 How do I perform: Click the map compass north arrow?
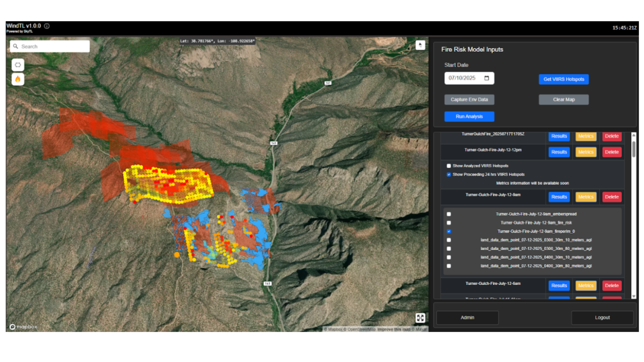pyautogui.click(x=420, y=45)
